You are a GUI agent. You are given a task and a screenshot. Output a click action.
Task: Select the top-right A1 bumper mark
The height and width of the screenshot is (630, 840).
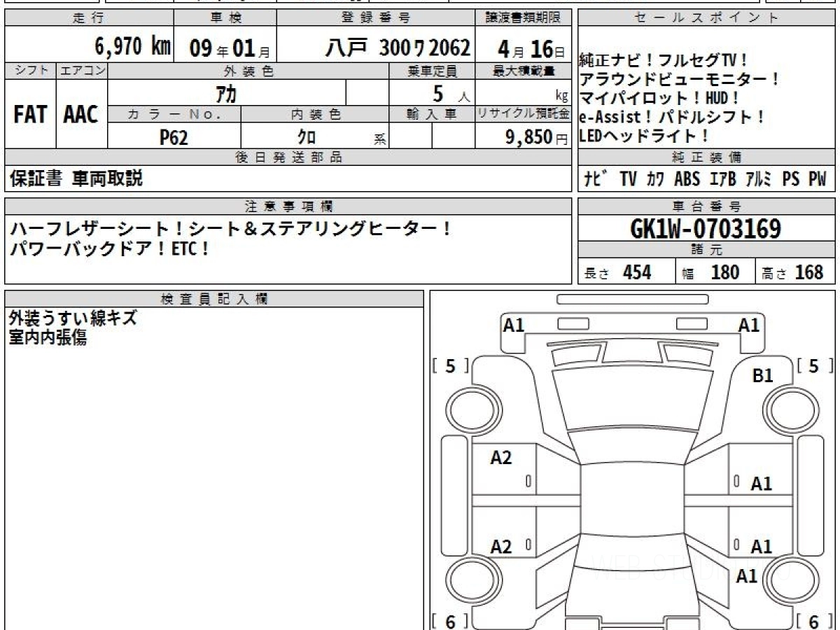749,325
